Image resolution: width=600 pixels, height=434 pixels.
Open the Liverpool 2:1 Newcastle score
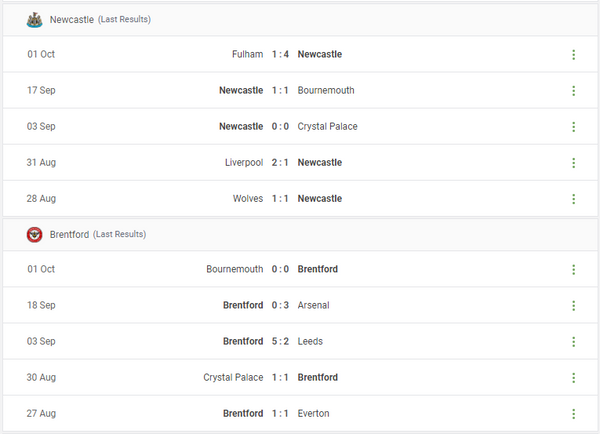pos(281,162)
